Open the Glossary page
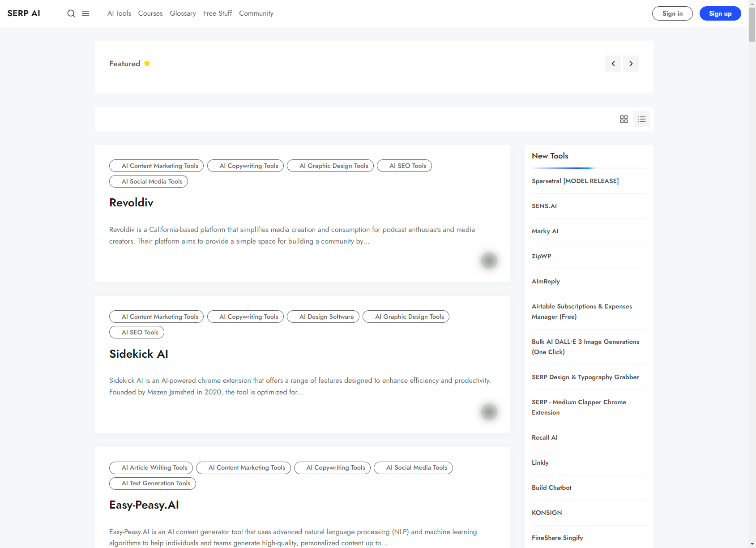Image resolution: width=756 pixels, height=548 pixels. [183, 13]
